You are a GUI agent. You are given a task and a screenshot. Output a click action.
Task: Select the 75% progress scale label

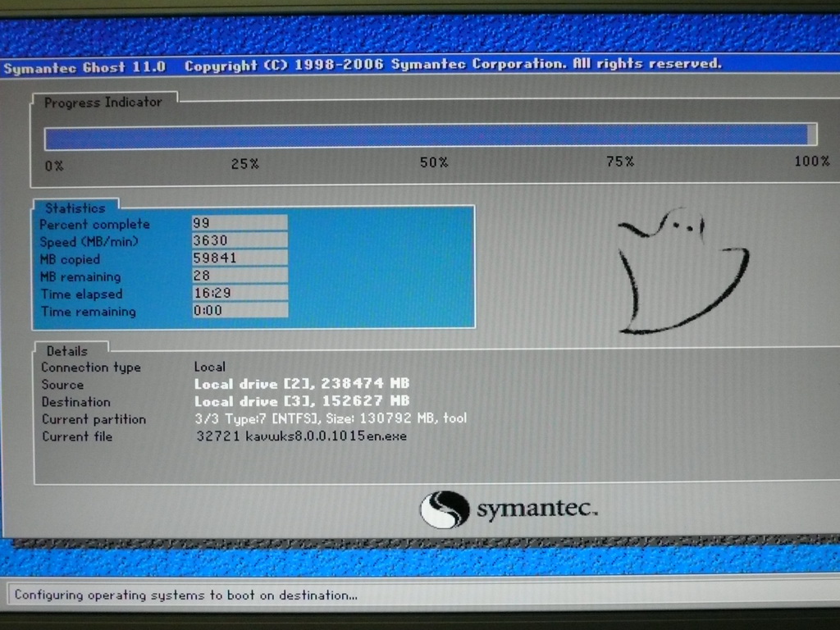620,162
